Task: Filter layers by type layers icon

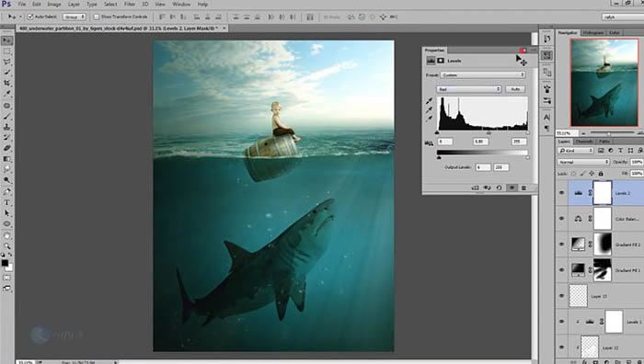Action: 621,151
